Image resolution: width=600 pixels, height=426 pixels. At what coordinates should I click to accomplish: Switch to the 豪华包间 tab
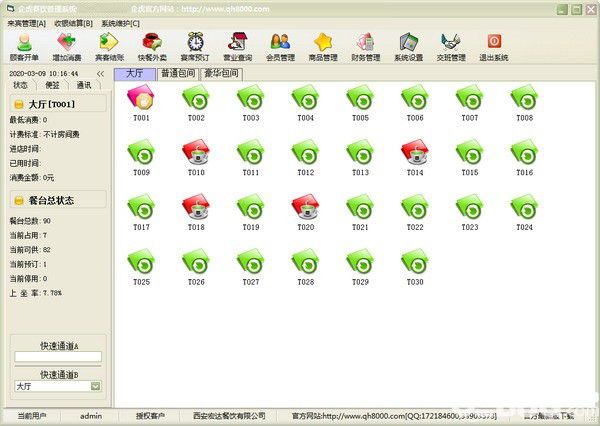[222, 73]
